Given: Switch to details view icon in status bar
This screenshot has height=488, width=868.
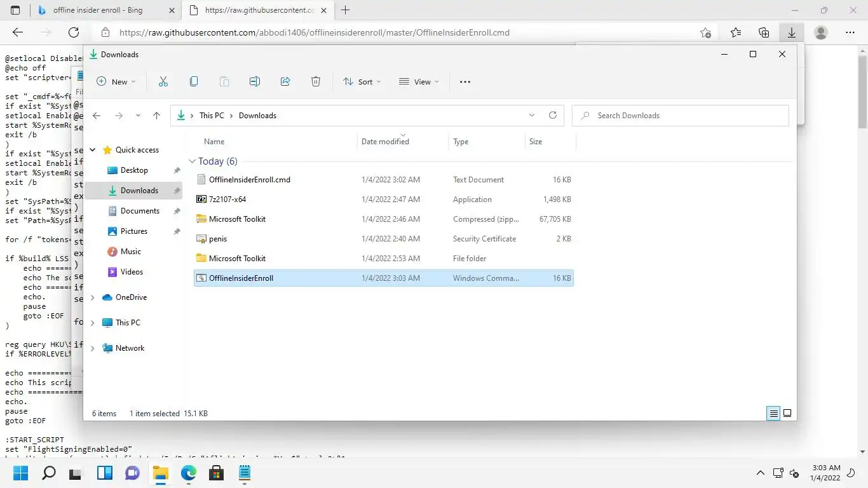Looking at the screenshot, I should (x=773, y=413).
